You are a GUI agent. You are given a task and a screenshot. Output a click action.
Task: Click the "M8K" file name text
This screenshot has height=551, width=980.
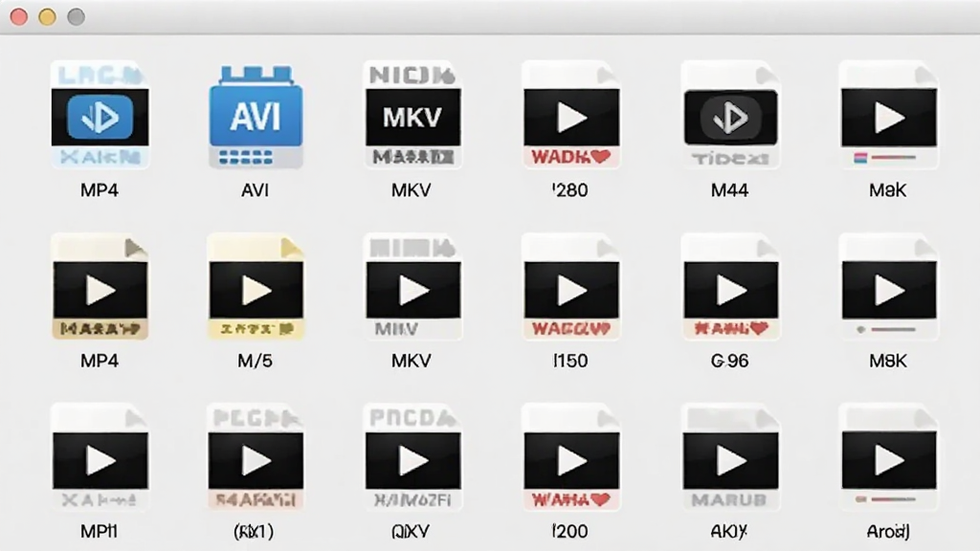(x=887, y=361)
